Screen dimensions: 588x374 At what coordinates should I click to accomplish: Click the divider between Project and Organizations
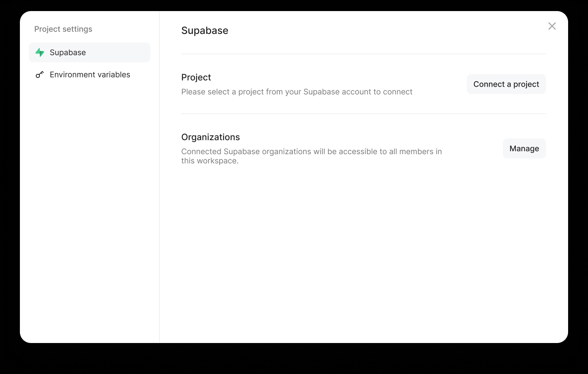(363, 114)
